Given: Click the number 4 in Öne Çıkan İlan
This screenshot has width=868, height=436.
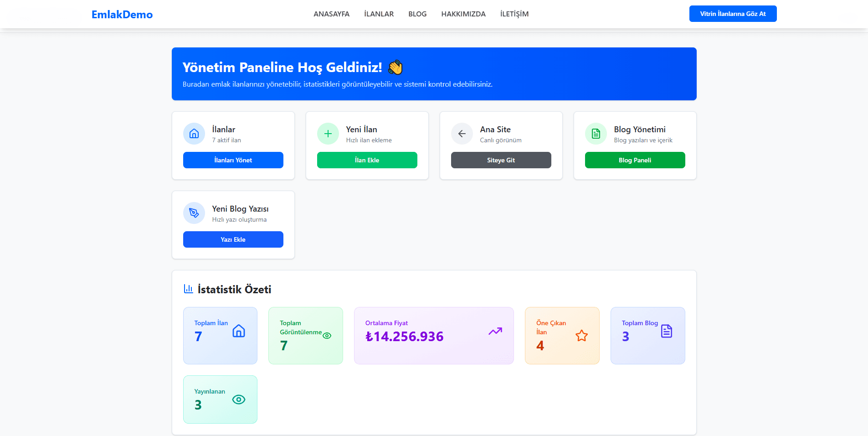Looking at the screenshot, I should pos(540,346).
